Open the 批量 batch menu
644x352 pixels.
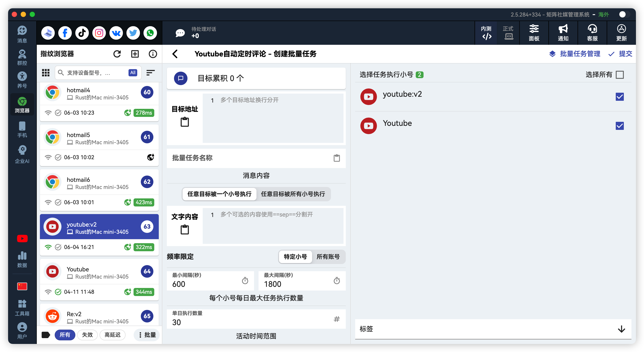pos(147,335)
